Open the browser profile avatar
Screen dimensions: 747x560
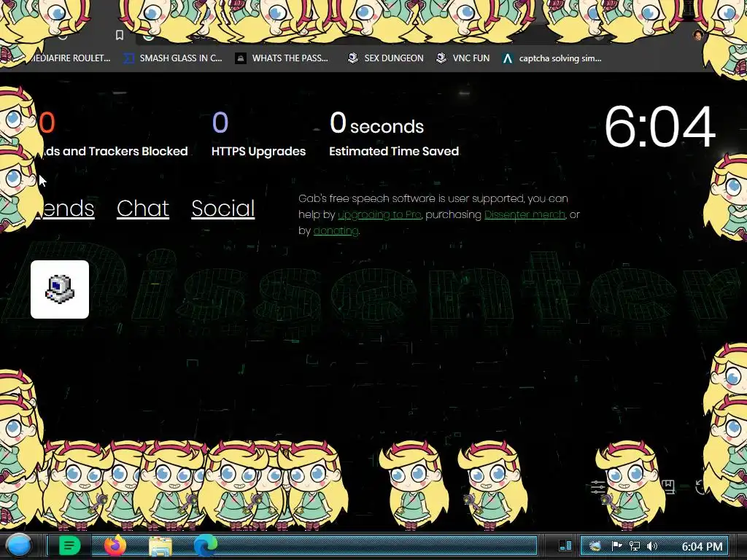(x=698, y=35)
